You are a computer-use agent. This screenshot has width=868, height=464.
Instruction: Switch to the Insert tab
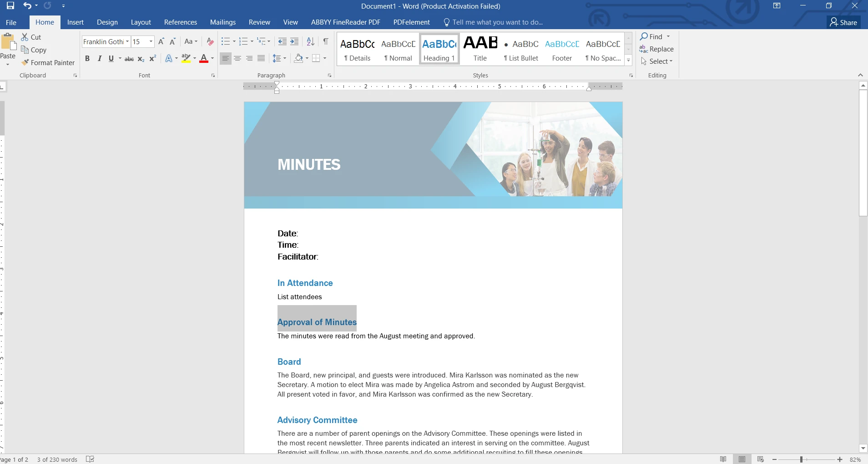pyautogui.click(x=76, y=22)
